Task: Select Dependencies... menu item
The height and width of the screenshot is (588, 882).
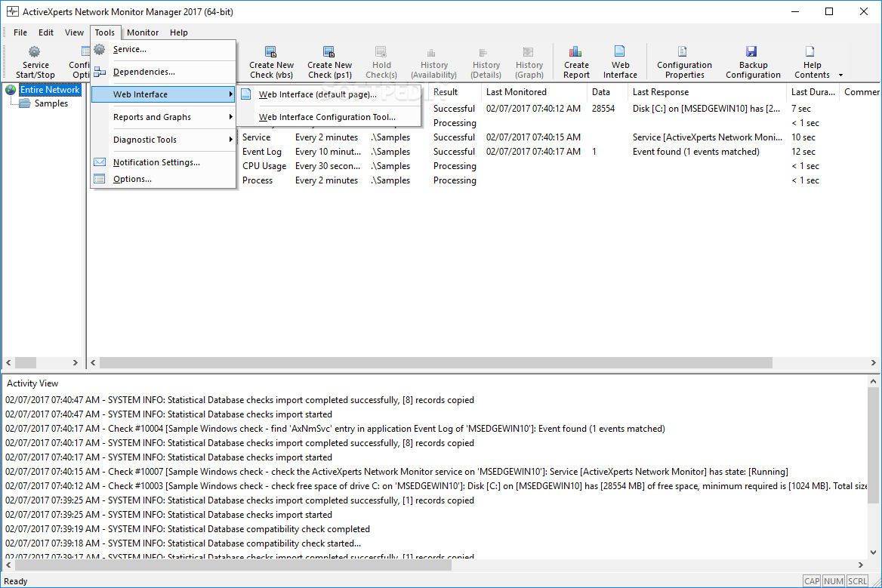Action: [x=163, y=72]
